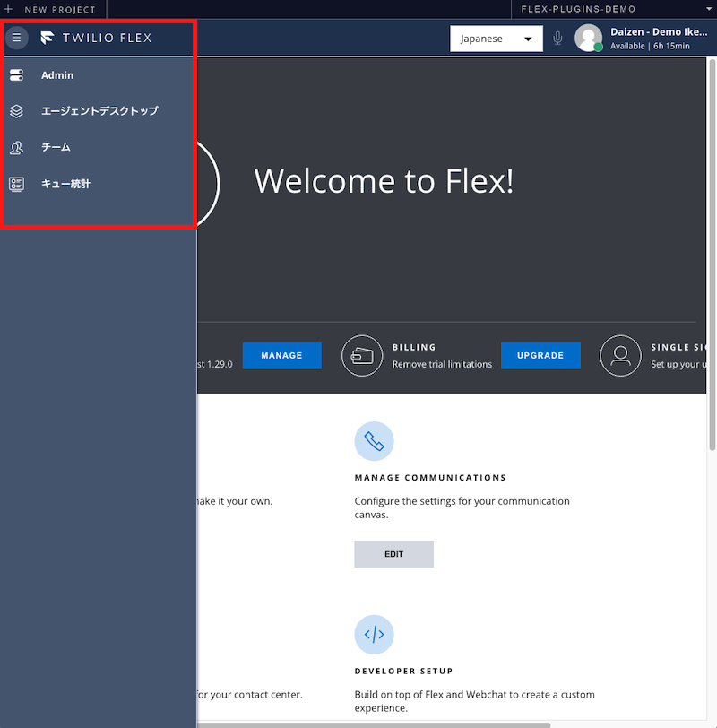Viewport: 717px width, 728px height.
Task: Click the Remove trial limitations text
Action: pyautogui.click(x=442, y=365)
